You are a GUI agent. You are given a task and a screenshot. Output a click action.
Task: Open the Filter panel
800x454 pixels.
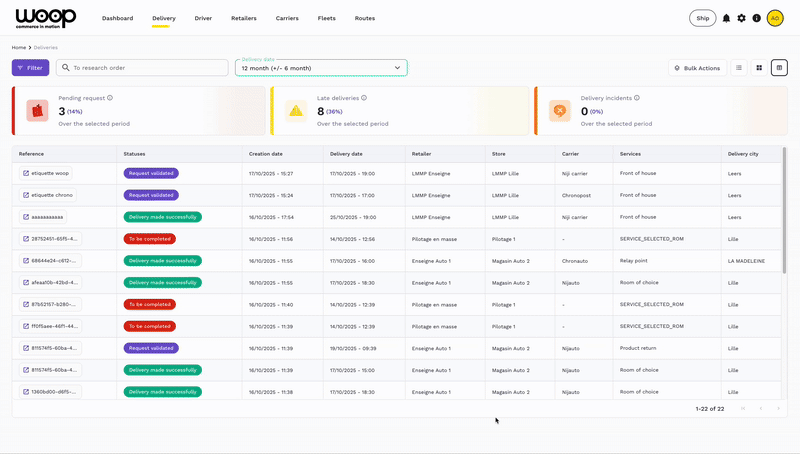30,68
